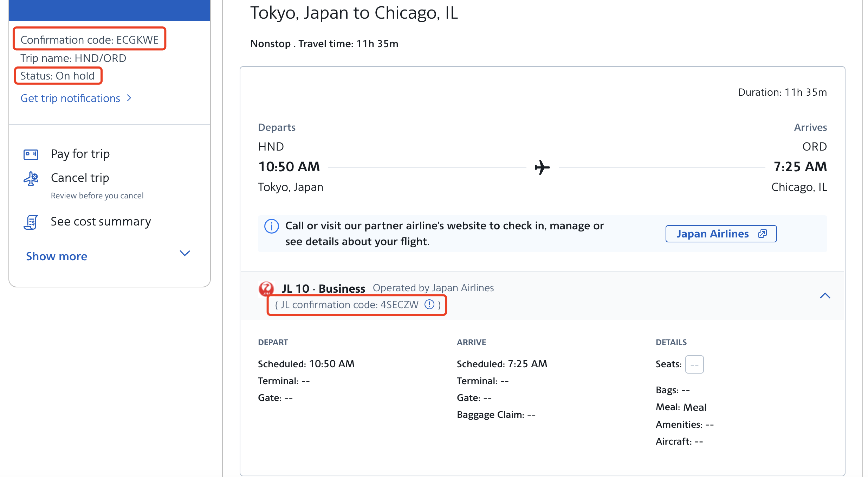Click Operated by Japan Airlines text
This screenshot has width=868, height=477.
pyautogui.click(x=433, y=288)
